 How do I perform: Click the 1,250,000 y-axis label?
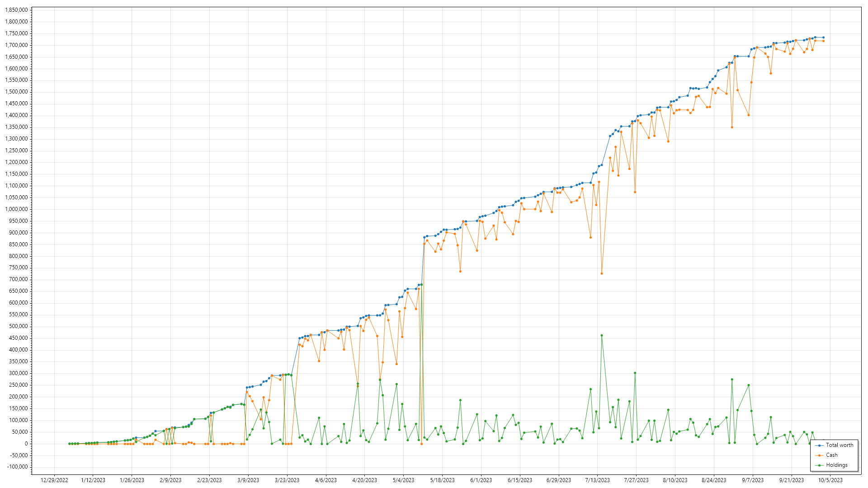pyautogui.click(x=16, y=150)
